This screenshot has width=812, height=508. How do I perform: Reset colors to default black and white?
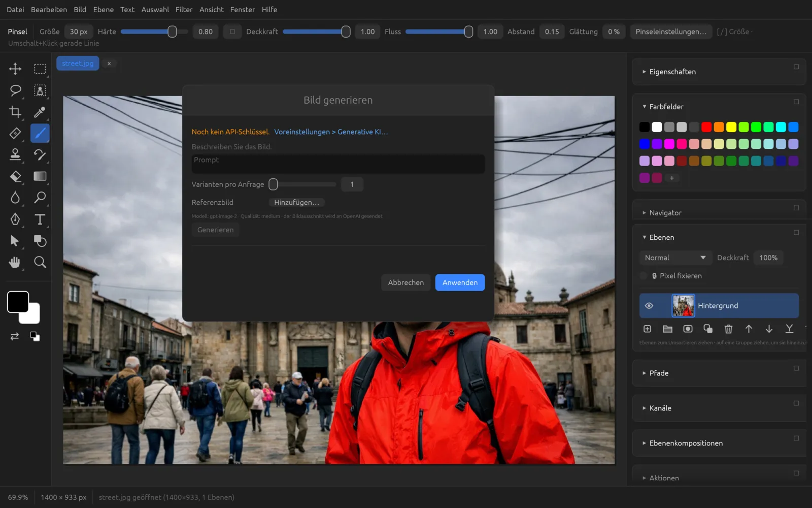click(x=35, y=336)
